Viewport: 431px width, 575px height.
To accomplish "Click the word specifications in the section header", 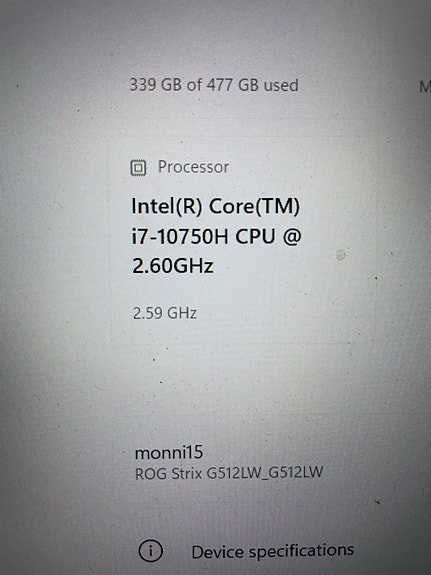I will (301, 551).
